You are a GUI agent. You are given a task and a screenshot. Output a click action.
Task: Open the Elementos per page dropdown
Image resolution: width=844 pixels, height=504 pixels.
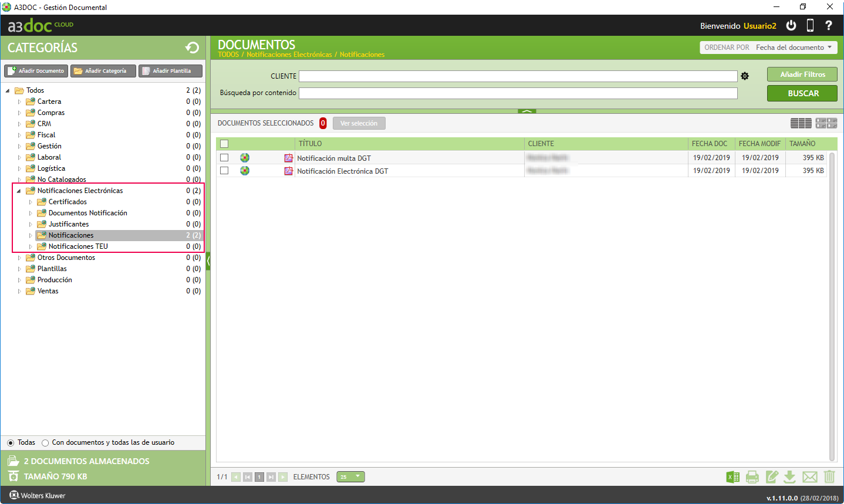coord(350,477)
